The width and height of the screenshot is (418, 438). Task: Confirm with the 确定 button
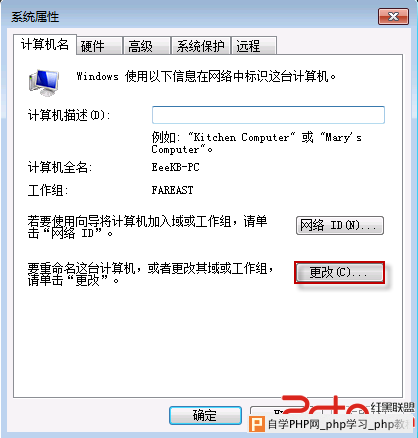[x=205, y=415]
